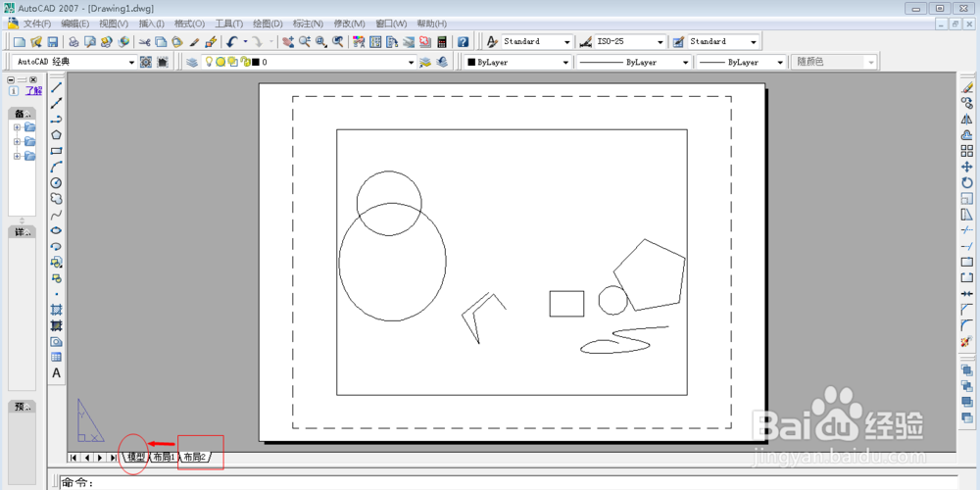Open the 插入(I) menu
980x490 pixels.
click(x=151, y=24)
